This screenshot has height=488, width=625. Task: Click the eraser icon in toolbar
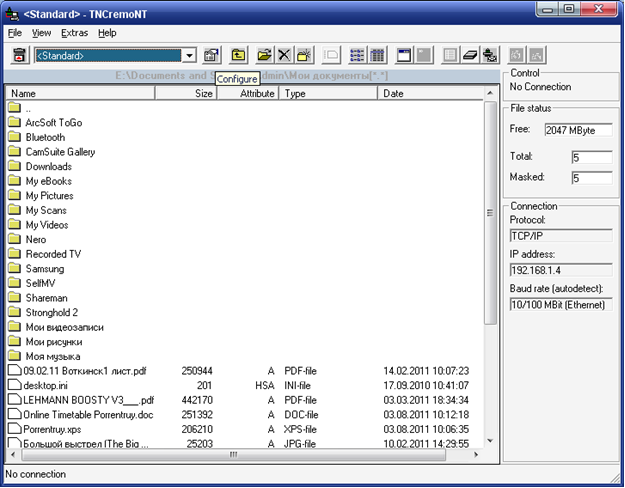[x=471, y=56]
